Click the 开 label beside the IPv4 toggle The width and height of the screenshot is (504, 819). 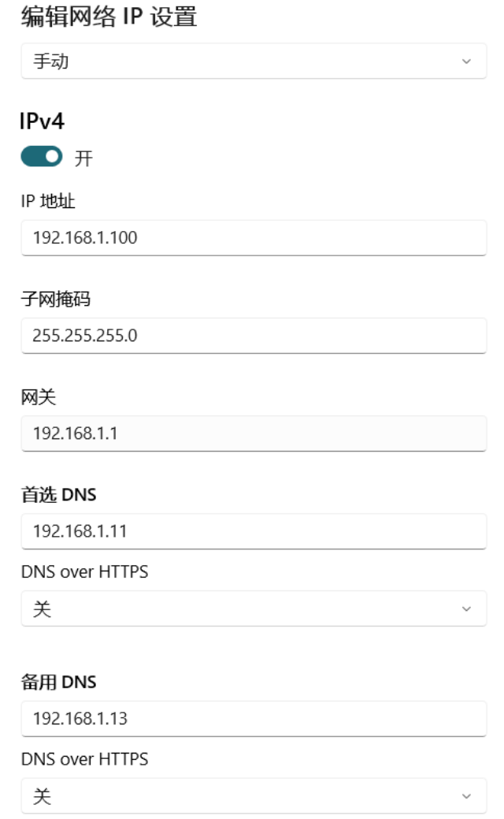tap(83, 157)
